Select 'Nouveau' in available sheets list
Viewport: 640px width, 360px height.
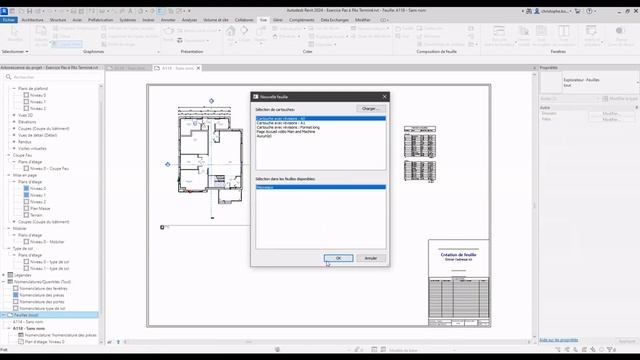point(321,187)
